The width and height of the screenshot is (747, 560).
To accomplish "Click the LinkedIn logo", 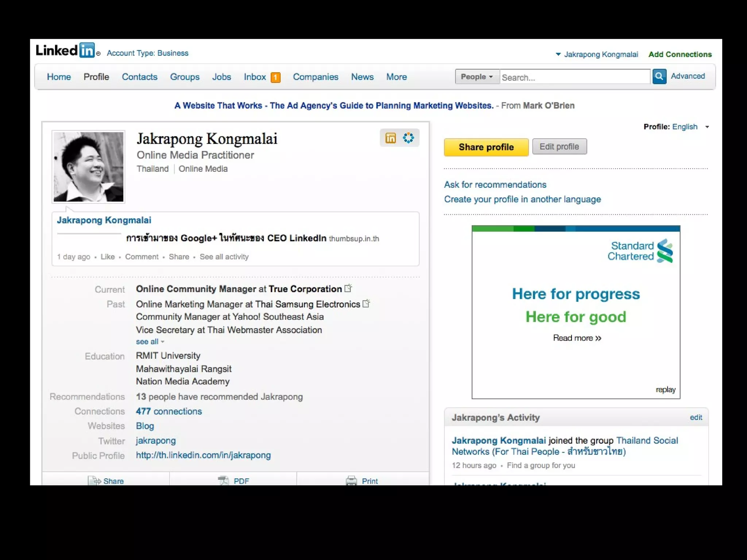I will (66, 50).
